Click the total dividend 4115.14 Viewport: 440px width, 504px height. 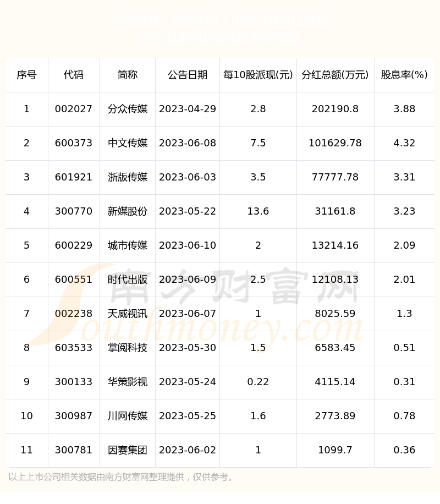335,381
